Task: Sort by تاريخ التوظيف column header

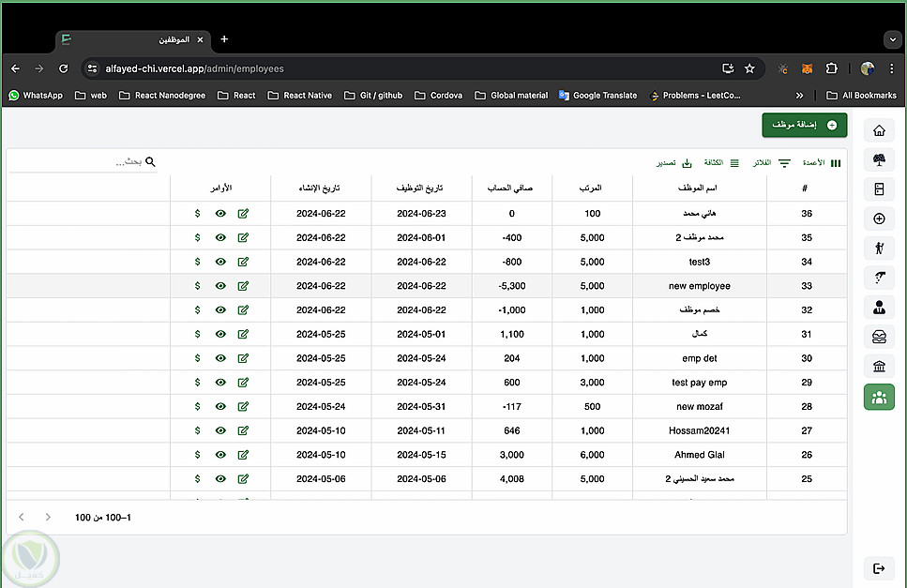Action: (419, 188)
